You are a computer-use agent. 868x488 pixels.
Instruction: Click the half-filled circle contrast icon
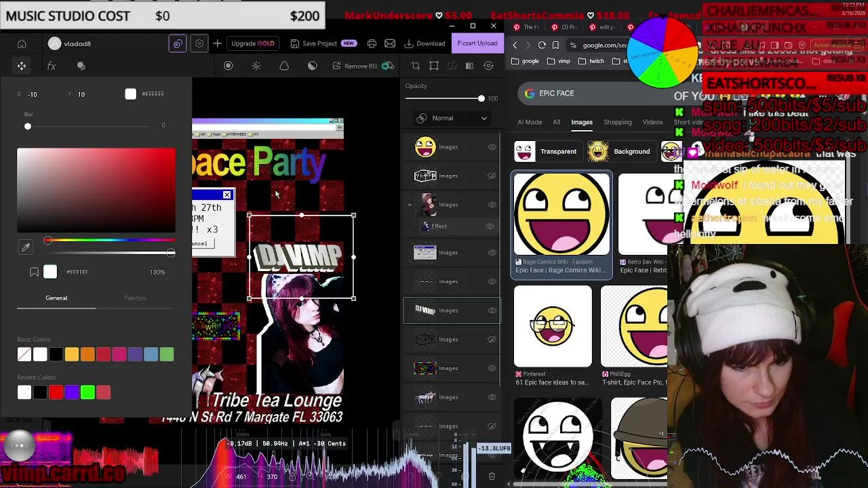tap(312, 66)
